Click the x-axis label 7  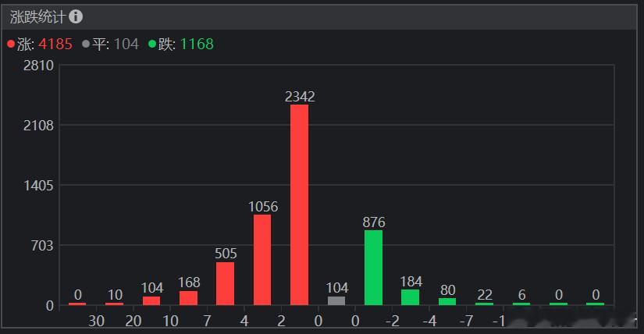[x=208, y=321]
